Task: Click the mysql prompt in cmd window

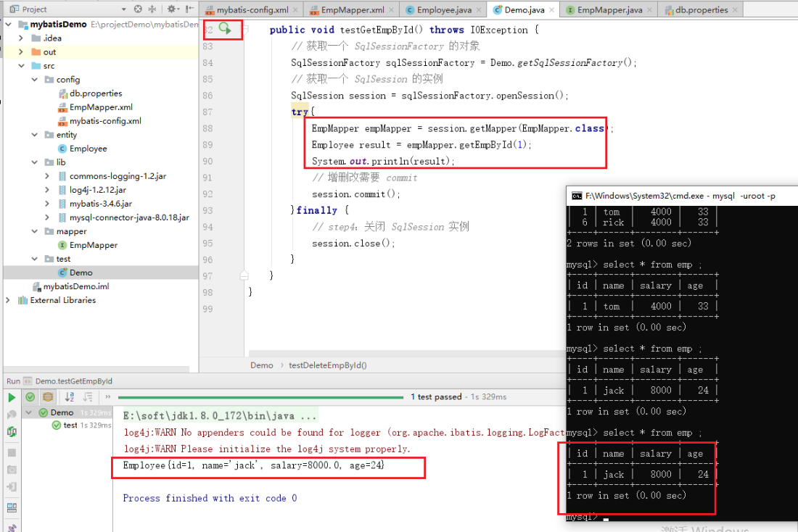Action: 582,518
